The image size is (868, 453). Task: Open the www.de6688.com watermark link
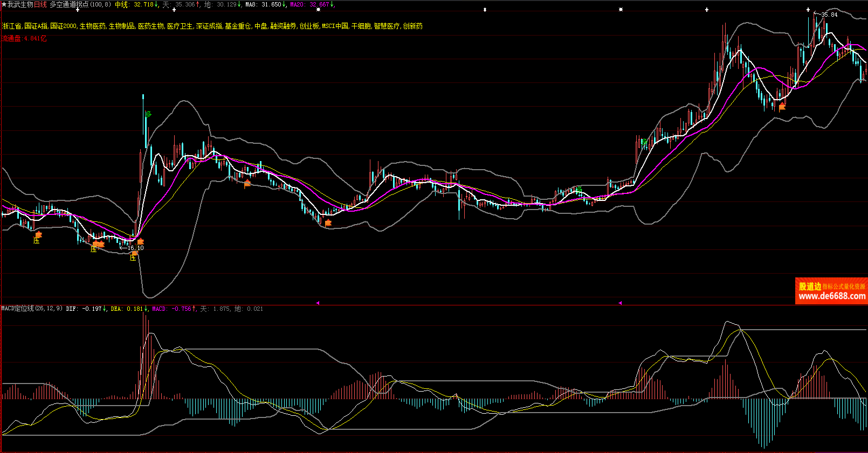coord(832,296)
